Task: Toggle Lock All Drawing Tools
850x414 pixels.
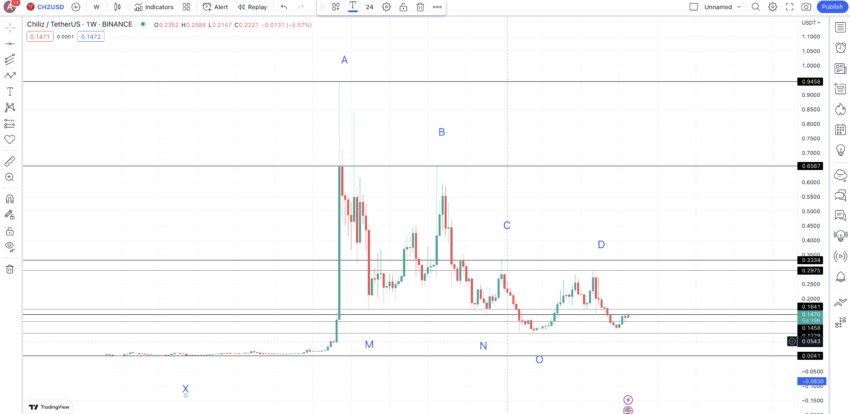Action: click(x=10, y=230)
